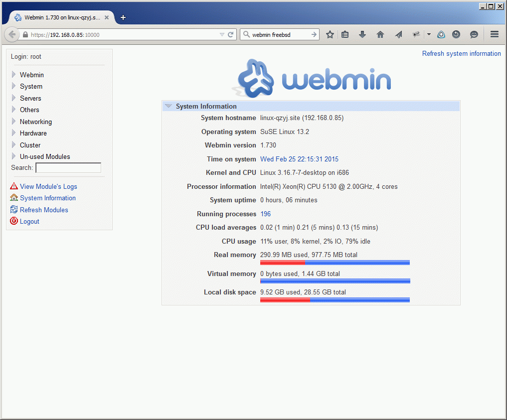
Task: Click the house System Information icon
Action: pyautogui.click(x=14, y=197)
